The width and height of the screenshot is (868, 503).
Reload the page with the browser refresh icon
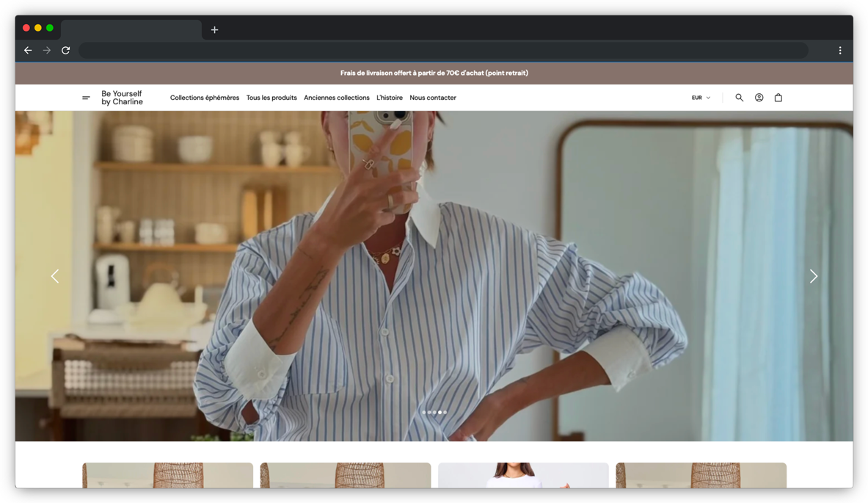[x=66, y=51]
